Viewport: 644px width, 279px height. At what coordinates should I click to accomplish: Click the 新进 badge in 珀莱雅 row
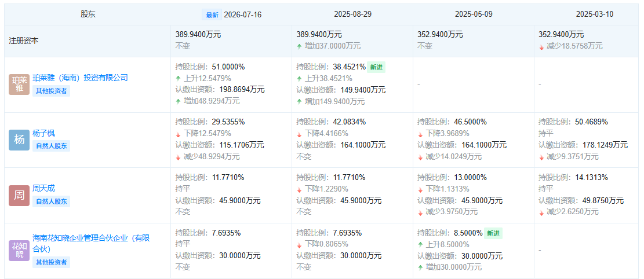coord(376,67)
